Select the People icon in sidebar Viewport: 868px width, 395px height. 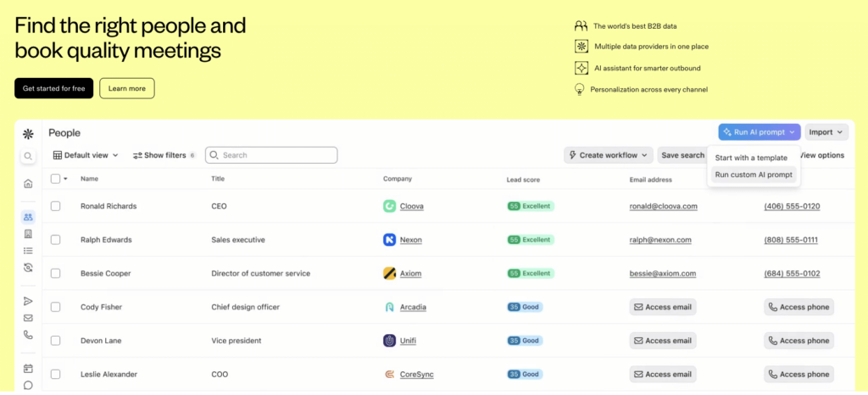pos(28,217)
